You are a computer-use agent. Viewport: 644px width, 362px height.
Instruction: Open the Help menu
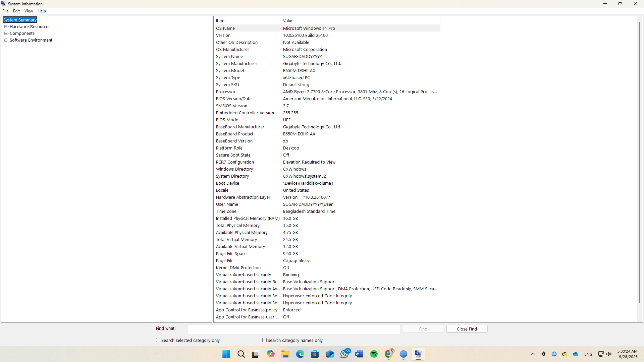(x=42, y=11)
